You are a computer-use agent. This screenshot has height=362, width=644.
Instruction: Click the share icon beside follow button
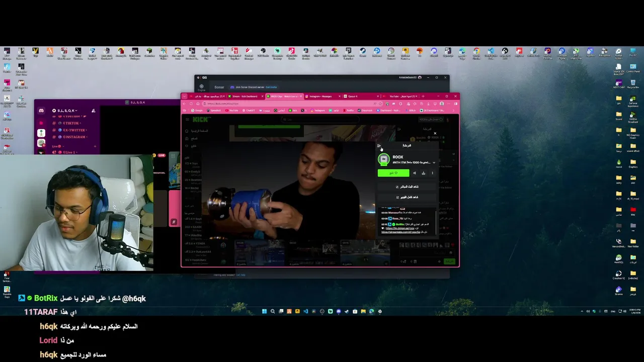tap(415, 173)
